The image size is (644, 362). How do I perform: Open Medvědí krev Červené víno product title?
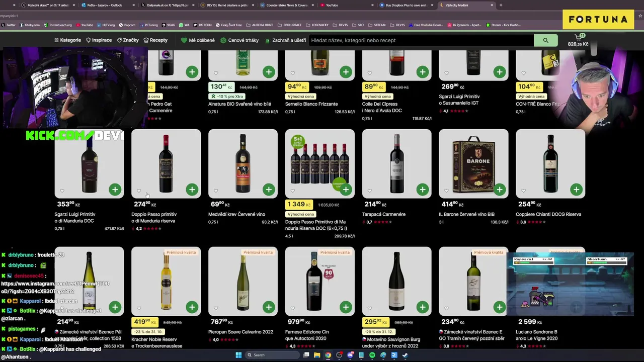click(x=236, y=214)
